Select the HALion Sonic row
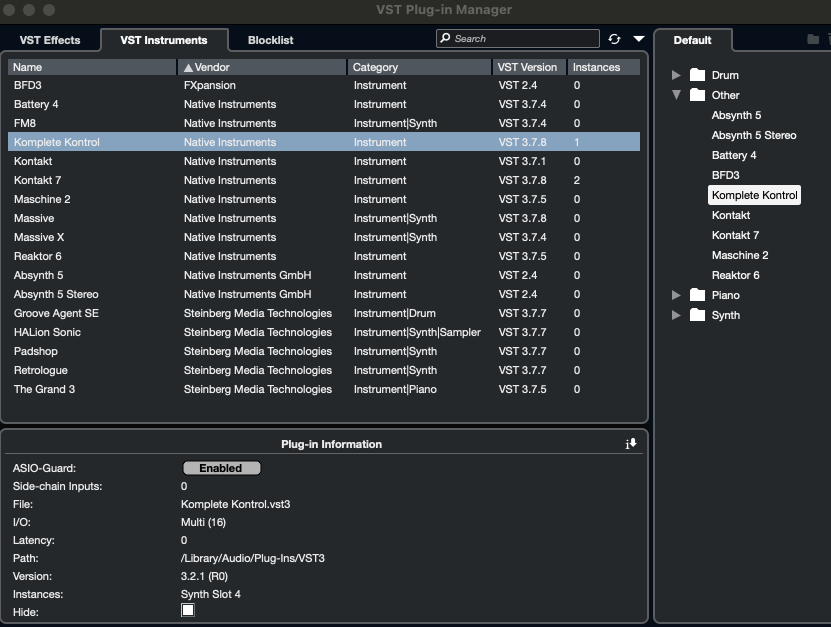The height and width of the screenshot is (627, 831). point(324,332)
